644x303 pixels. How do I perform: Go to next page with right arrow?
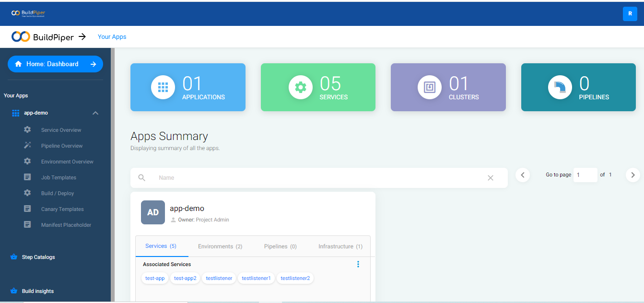pyautogui.click(x=633, y=175)
